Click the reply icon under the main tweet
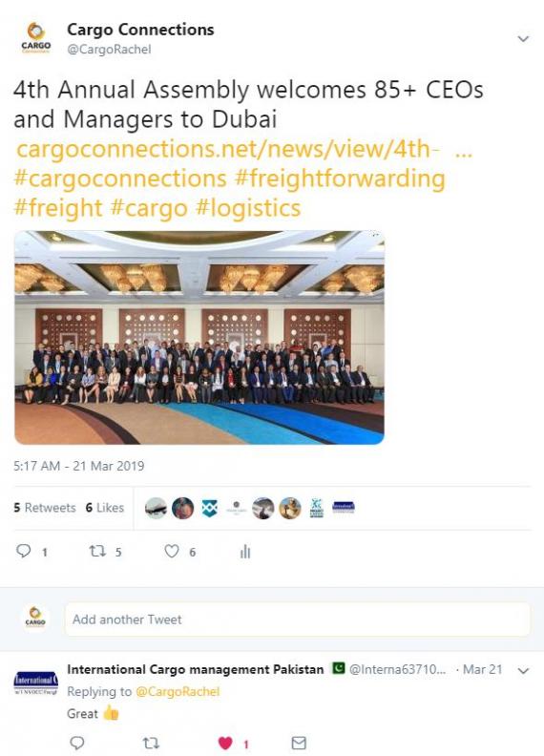This screenshot has width=544, height=756. point(24,551)
